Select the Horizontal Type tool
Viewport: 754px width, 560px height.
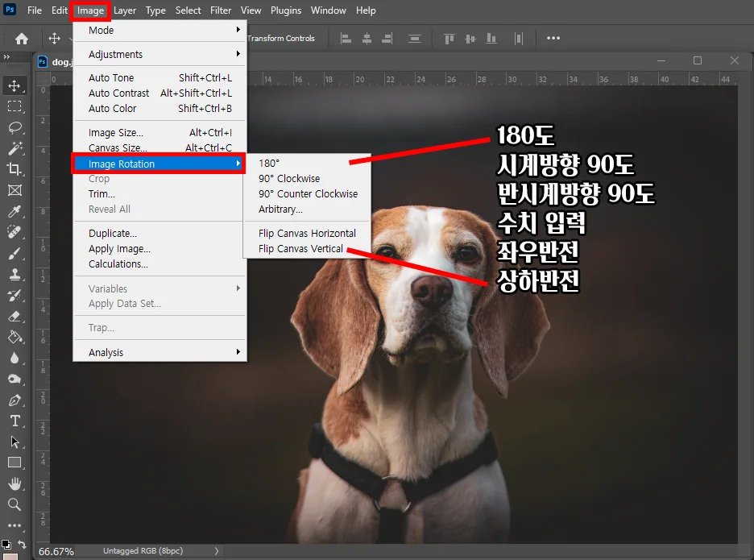(x=14, y=421)
